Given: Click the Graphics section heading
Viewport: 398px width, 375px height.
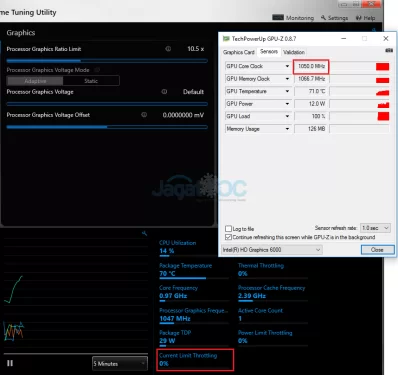Looking at the screenshot, I should [x=21, y=33].
